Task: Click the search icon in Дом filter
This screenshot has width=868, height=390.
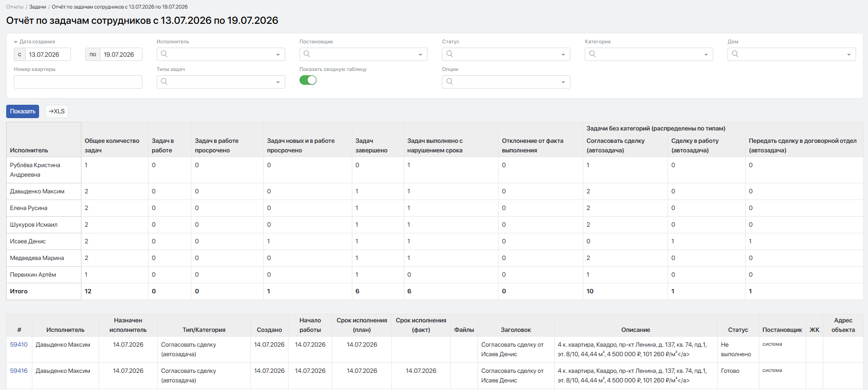Action: (x=735, y=54)
